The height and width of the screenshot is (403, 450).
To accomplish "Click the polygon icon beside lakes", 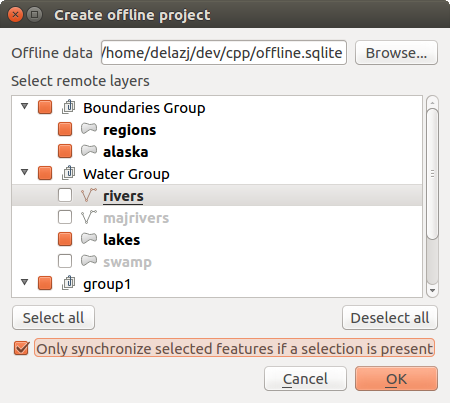I will [89, 239].
